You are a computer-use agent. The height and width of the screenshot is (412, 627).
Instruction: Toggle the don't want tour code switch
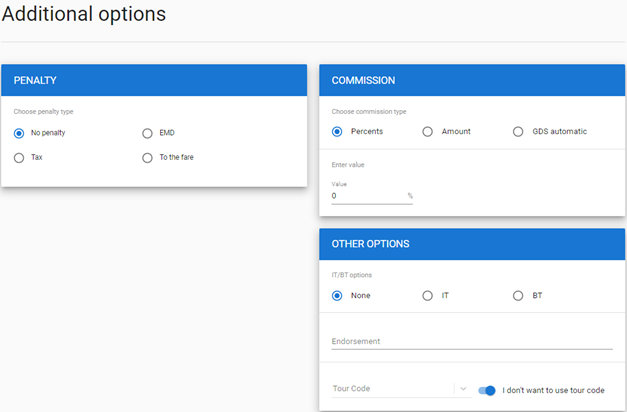[487, 390]
